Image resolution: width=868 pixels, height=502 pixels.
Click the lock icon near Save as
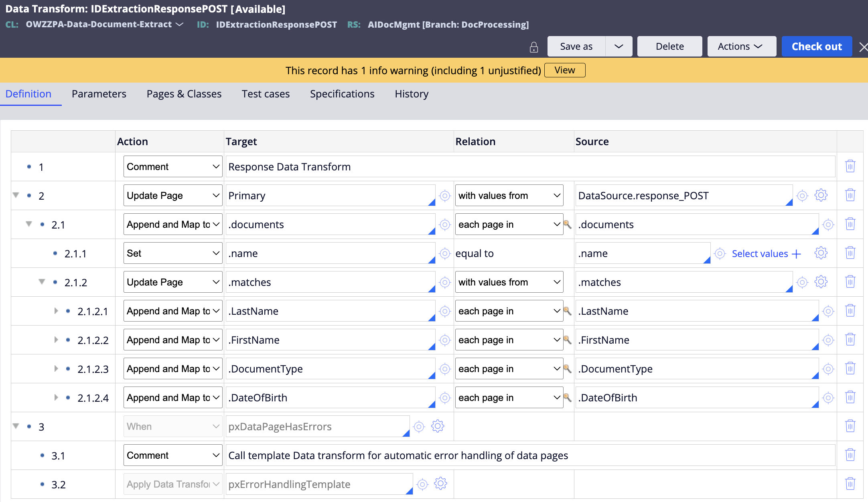pos(534,47)
